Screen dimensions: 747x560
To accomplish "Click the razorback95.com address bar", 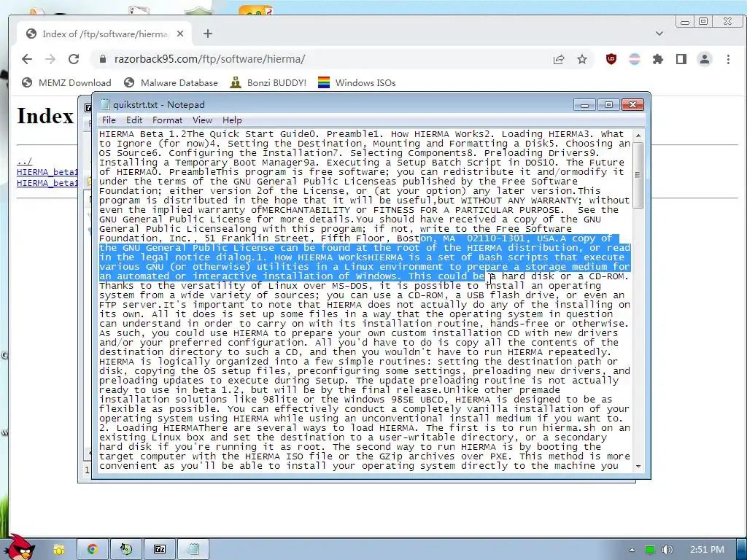I will 329,59.
